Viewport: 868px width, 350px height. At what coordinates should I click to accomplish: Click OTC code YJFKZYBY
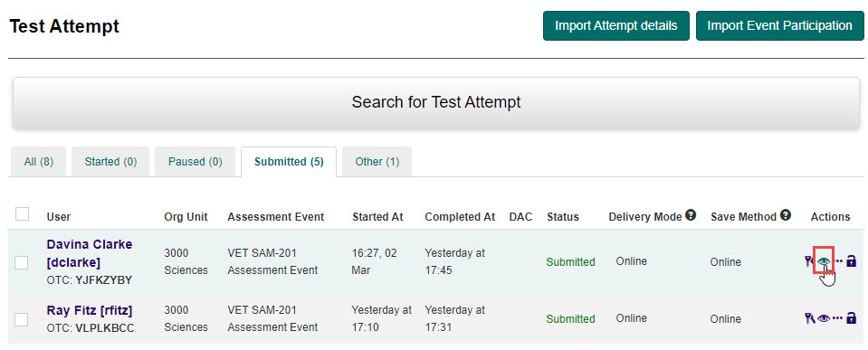(x=103, y=279)
